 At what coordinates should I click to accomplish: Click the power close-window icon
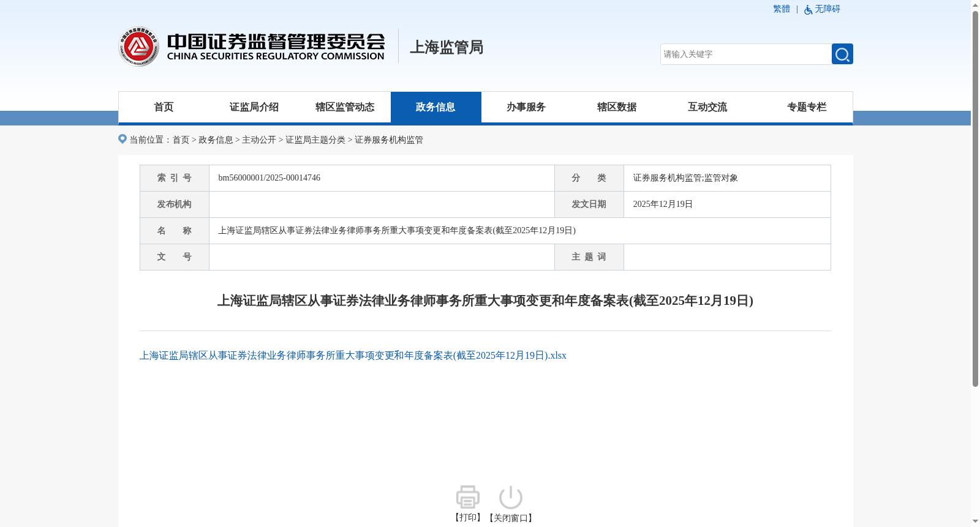[511, 497]
